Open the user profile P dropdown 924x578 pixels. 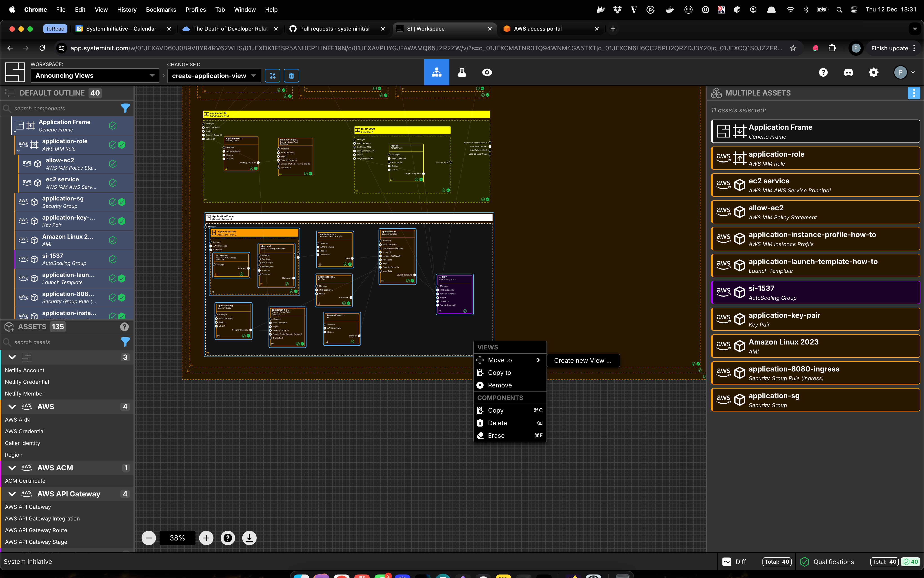[x=904, y=72]
